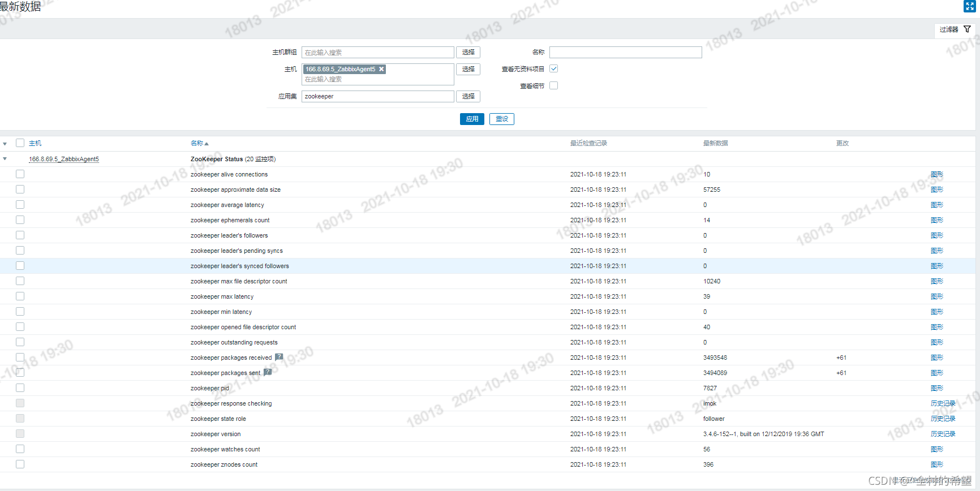Click the value 3494089 for packages sent

pyautogui.click(x=715, y=373)
